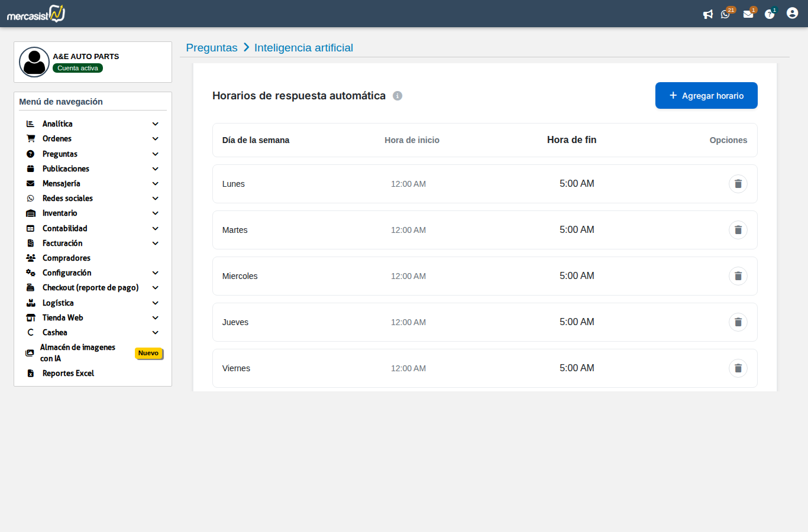Screen dimensions: 808x532
Task: Click trash icon for Martes schedule
Action: (738, 230)
